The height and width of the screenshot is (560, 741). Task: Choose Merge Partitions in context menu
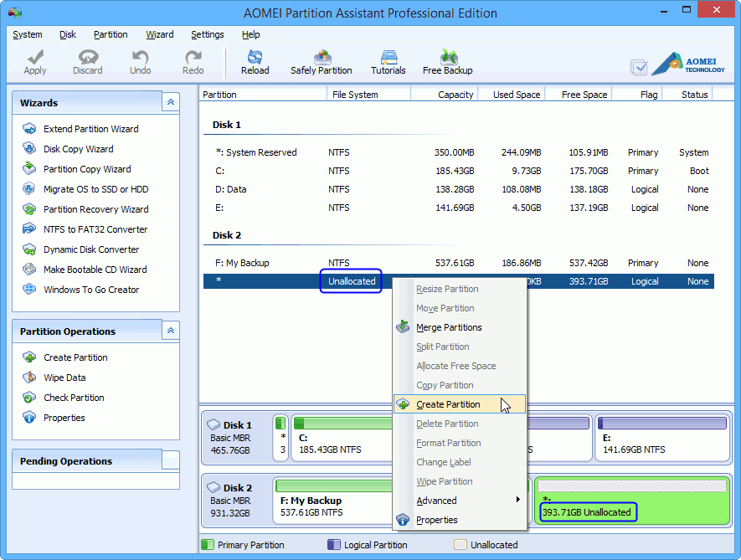point(460,327)
